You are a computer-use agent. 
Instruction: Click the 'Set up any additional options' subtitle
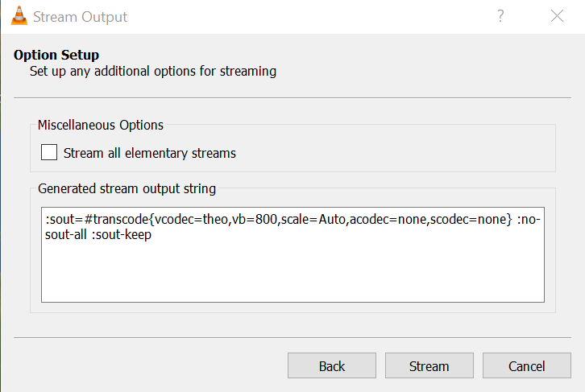153,71
